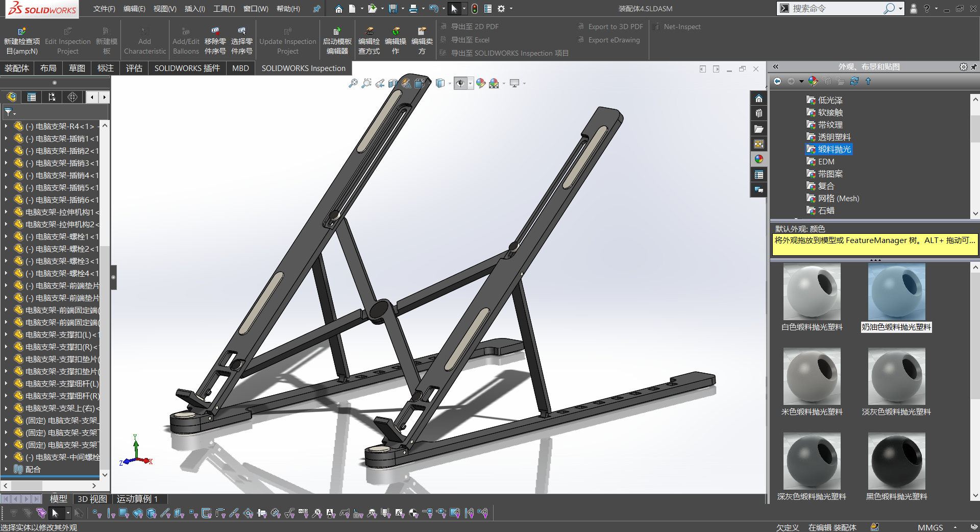Screen dimensions: 980x532
Task: Click the 导出至 Excel option
Action: (470, 40)
